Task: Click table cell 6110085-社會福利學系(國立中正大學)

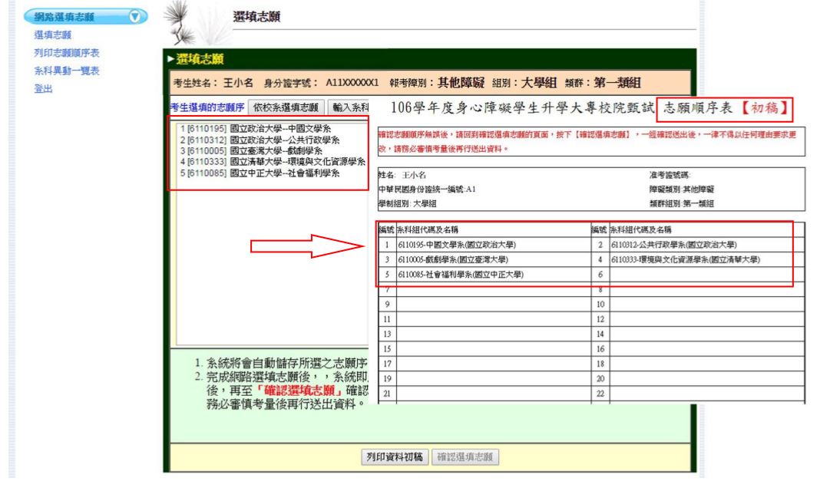Action: pos(494,275)
